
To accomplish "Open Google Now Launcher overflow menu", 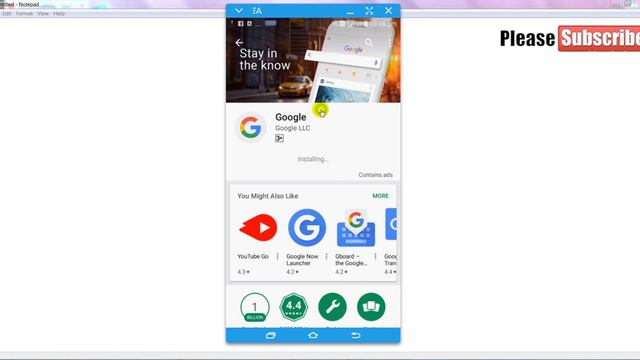I will point(327,256).
